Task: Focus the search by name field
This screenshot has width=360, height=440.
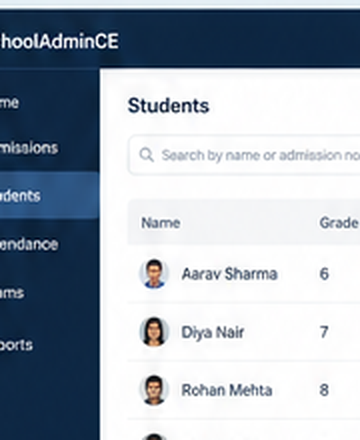Action: pos(244,155)
